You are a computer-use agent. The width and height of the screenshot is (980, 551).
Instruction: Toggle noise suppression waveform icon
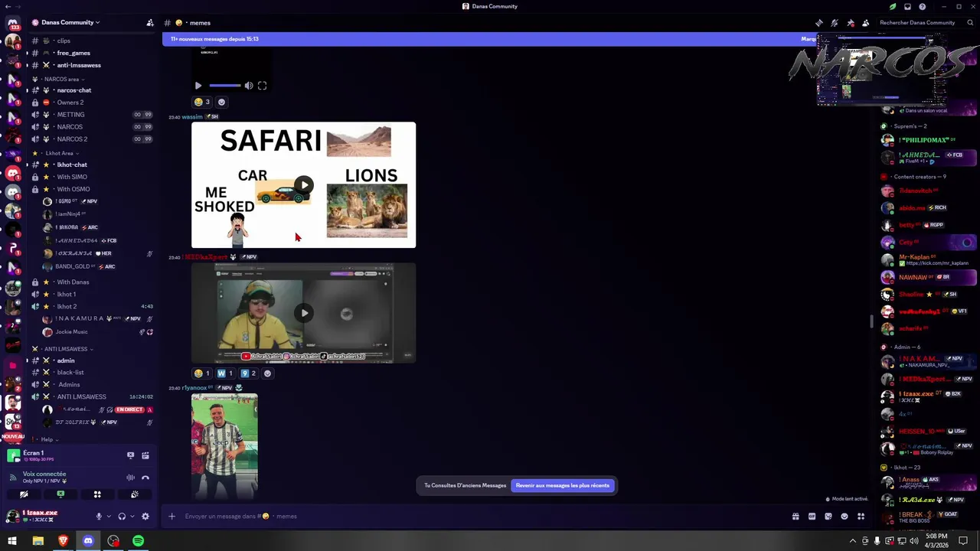[130, 478]
